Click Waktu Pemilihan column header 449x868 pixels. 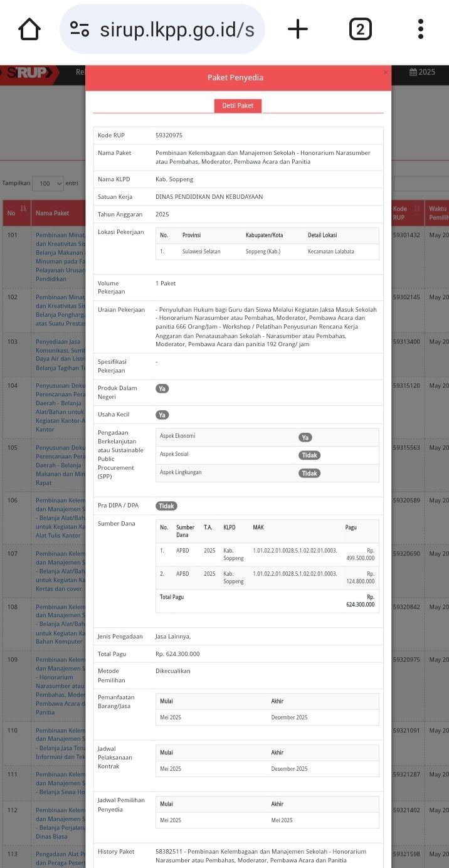438,213
